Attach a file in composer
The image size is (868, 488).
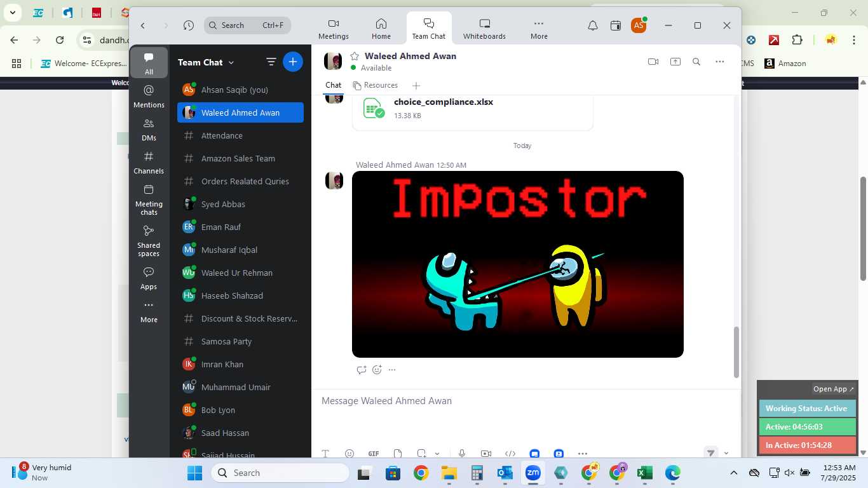pyautogui.click(x=398, y=454)
